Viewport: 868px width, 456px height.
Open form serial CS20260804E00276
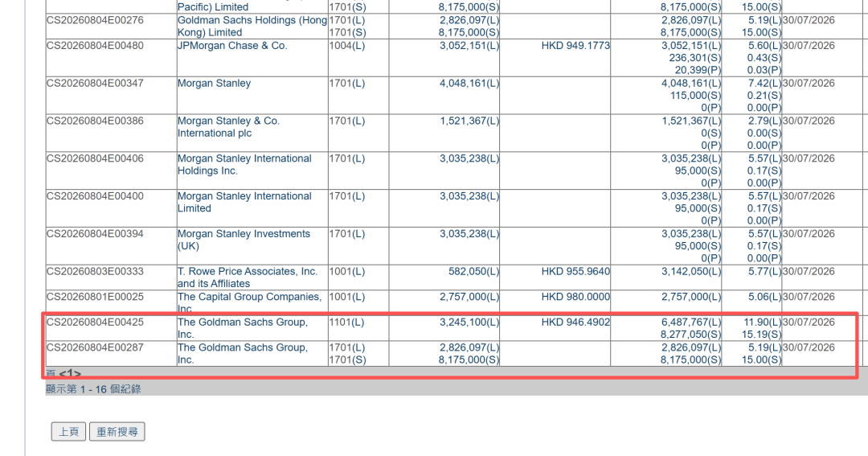coord(95,20)
